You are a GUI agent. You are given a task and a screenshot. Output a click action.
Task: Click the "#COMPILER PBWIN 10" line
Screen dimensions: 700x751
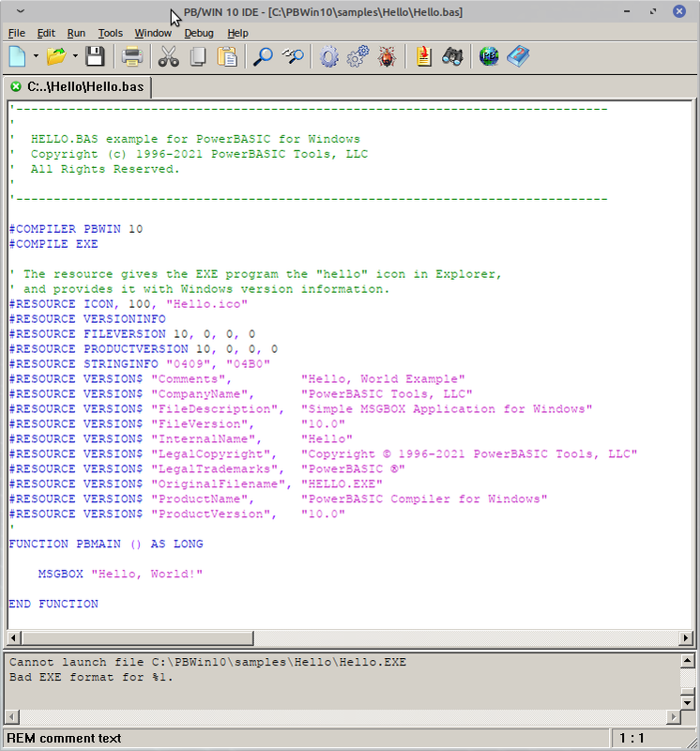(76, 229)
